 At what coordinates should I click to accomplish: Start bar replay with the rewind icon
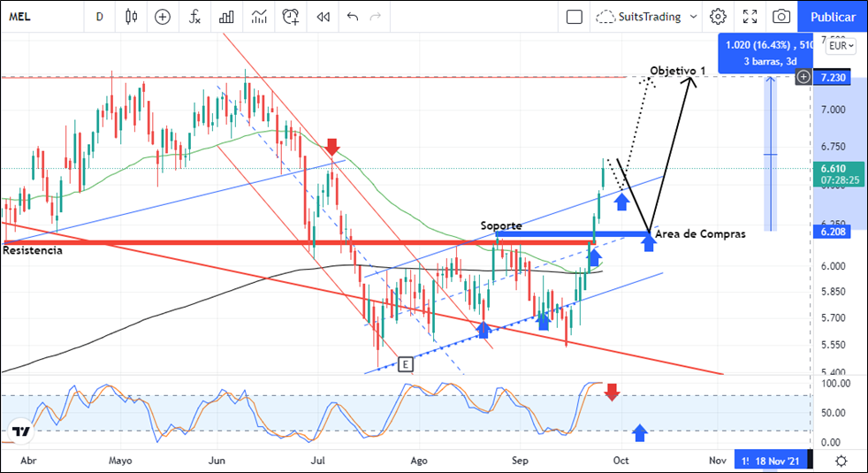[x=324, y=16]
